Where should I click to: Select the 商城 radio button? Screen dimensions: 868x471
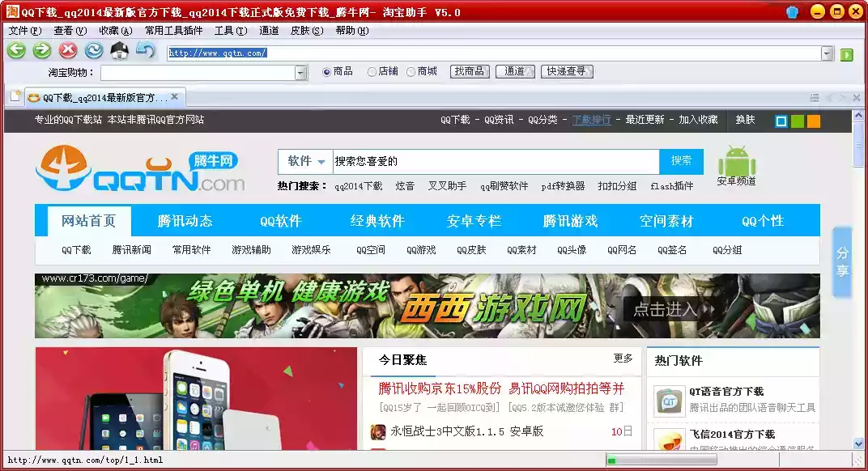tap(411, 72)
